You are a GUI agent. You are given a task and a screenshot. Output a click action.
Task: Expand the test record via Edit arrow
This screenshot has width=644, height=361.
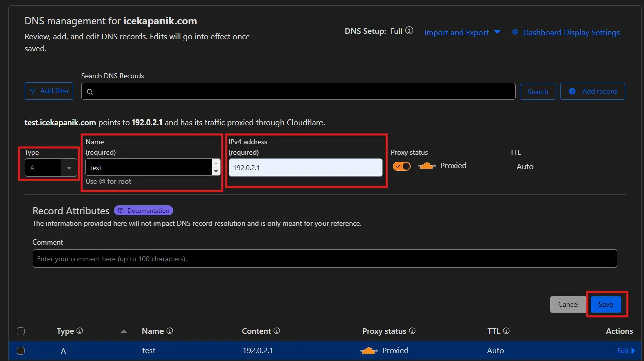click(x=626, y=351)
